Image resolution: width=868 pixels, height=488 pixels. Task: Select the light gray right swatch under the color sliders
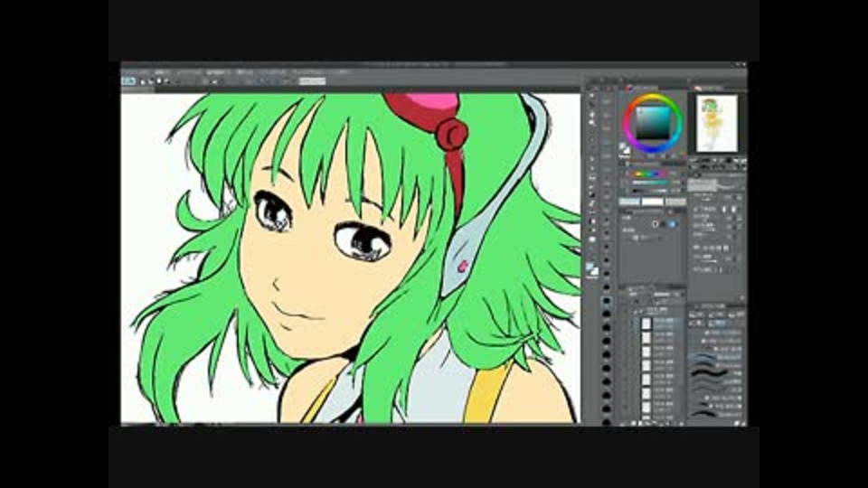675,202
